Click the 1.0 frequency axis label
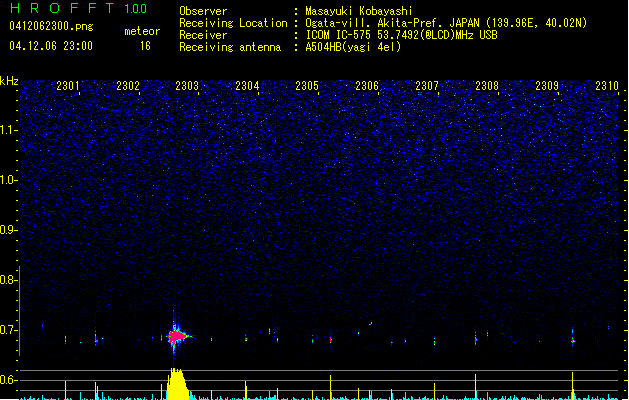The image size is (629, 400). tap(9, 180)
